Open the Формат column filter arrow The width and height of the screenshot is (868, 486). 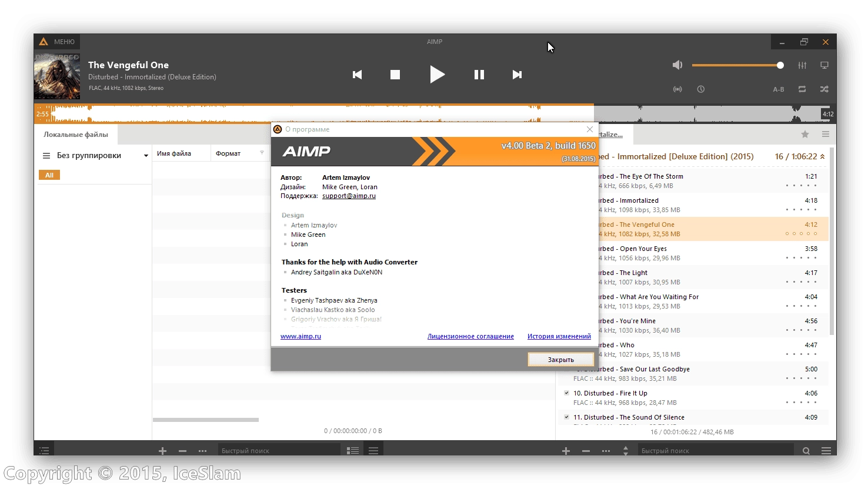[x=262, y=153]
